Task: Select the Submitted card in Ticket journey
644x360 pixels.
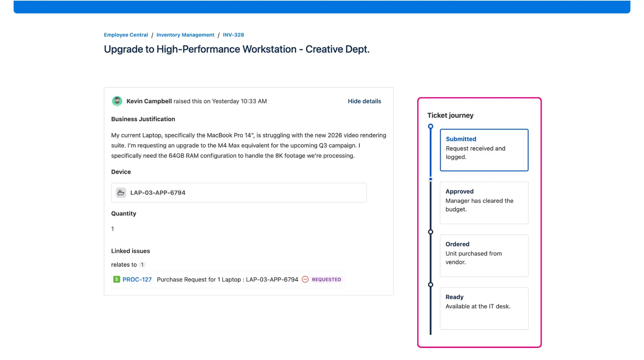Action: [x=484, y=150]
